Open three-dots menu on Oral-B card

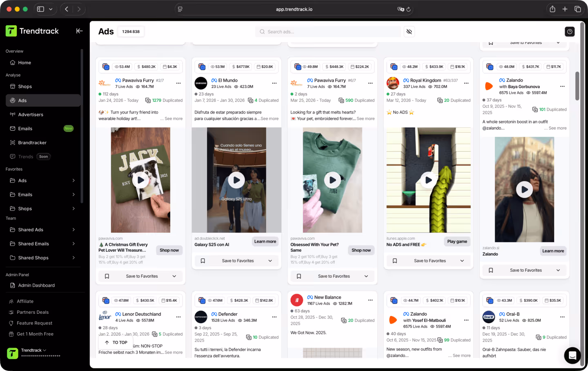[562, 317]
